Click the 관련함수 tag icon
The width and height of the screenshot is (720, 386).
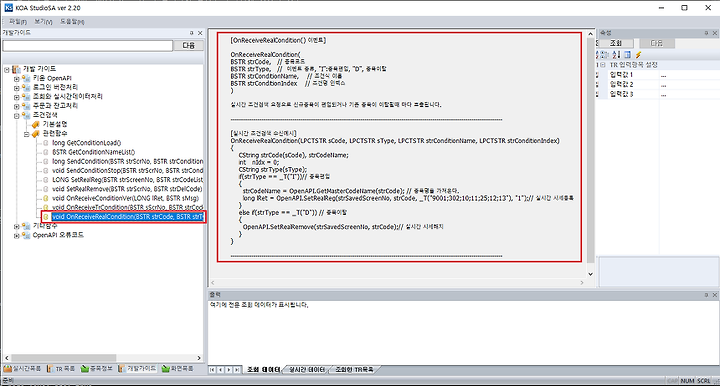point(36,134)
